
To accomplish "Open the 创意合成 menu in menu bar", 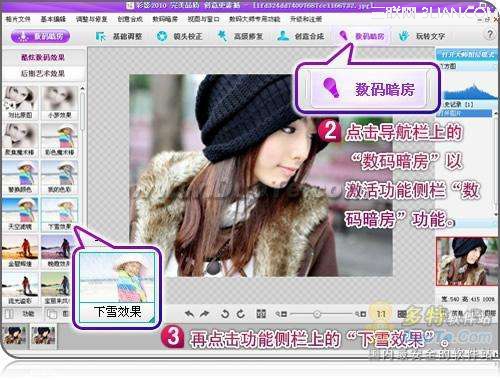I will click(130, 19).
